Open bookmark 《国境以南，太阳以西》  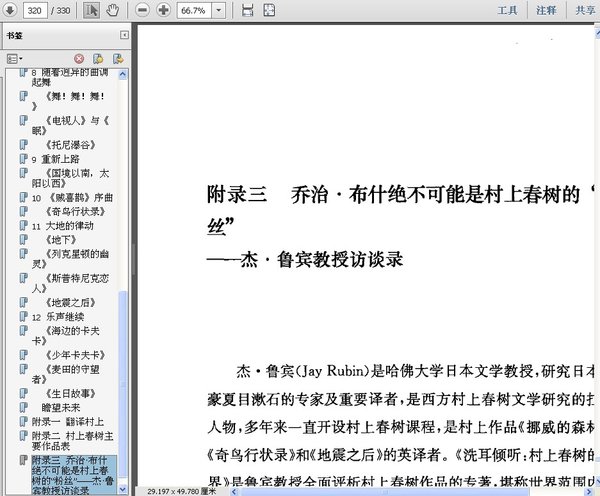70,178
